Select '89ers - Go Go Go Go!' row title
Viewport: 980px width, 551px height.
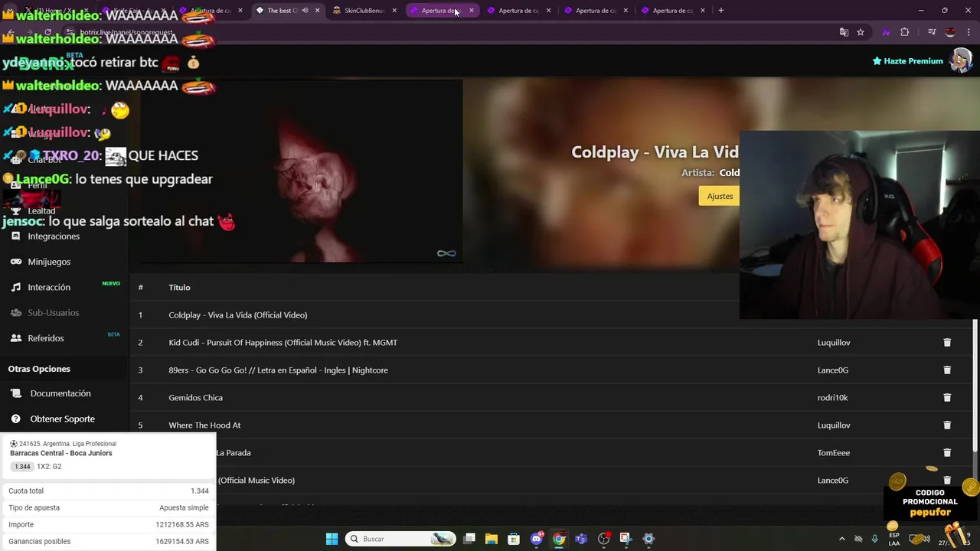pos(279,370)
